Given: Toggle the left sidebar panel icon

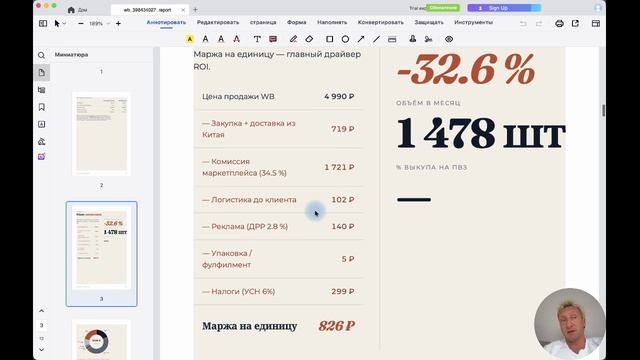Looking at the screenshot, I should coord(43,24).
